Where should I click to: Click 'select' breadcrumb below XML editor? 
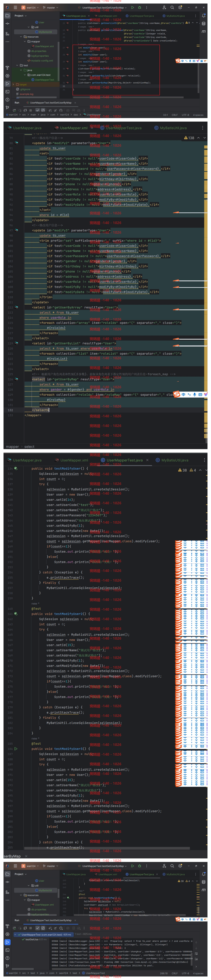point(29,447)
